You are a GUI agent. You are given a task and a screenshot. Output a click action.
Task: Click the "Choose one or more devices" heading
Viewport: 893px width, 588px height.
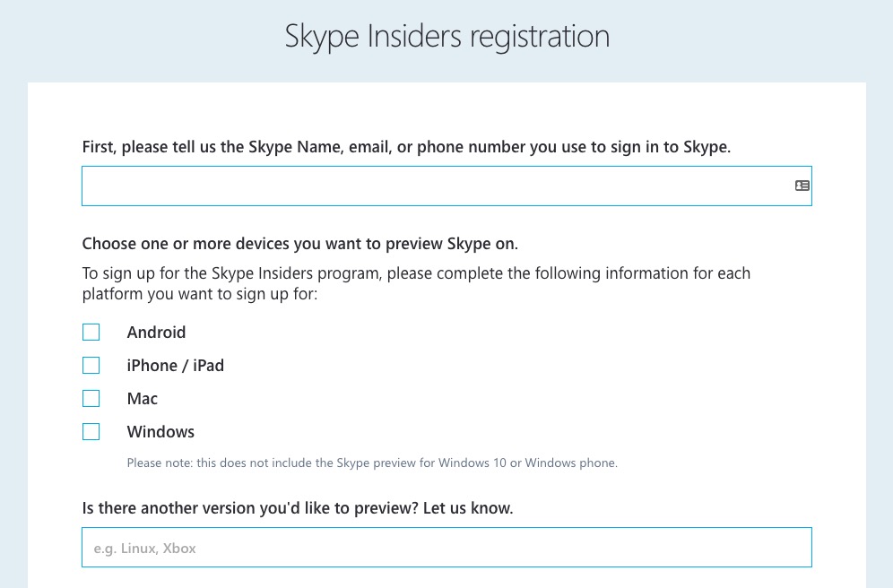299,244
